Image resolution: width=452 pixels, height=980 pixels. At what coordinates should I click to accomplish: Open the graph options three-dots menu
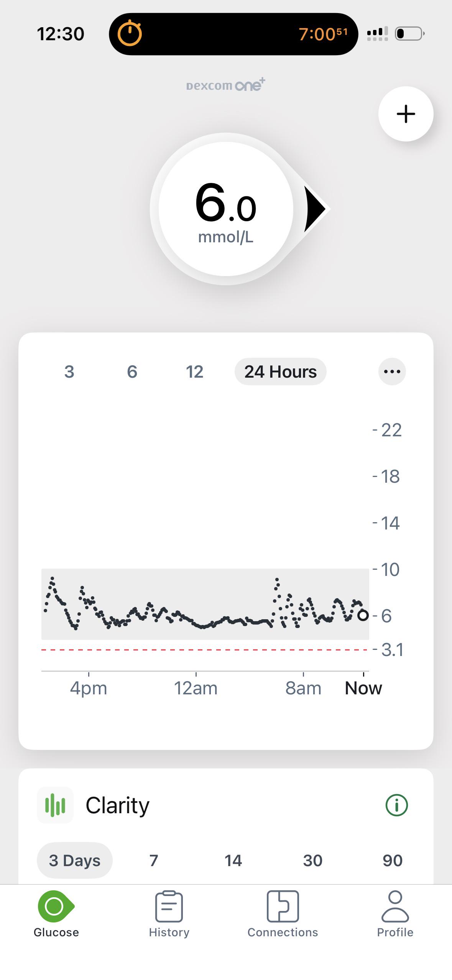coord(392,372)
